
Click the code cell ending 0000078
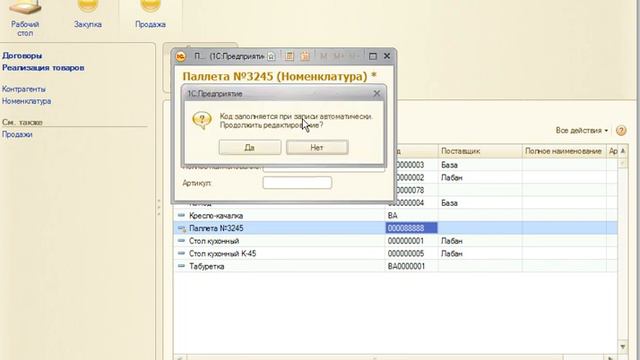click(x=416, y=190)
